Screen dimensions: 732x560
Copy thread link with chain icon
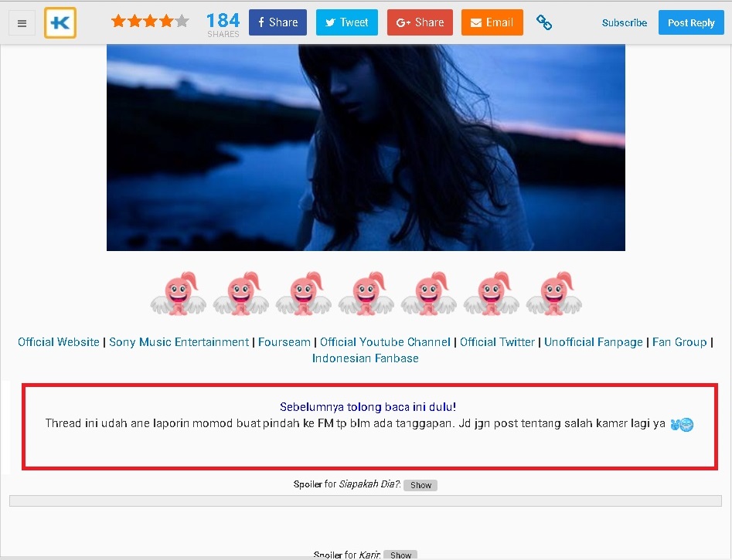click(544, 22)
